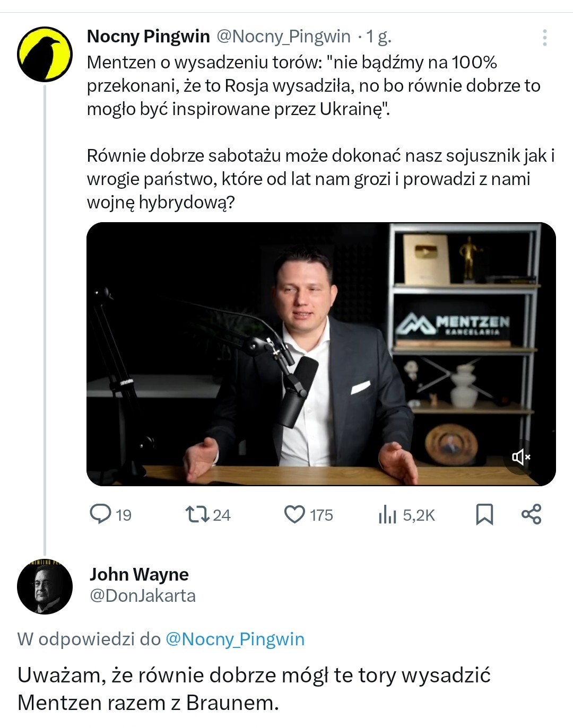Like the tweet with the heart icon
This screenshot has width=573, height=728.
pyautogui.click(x=294, y=514)
